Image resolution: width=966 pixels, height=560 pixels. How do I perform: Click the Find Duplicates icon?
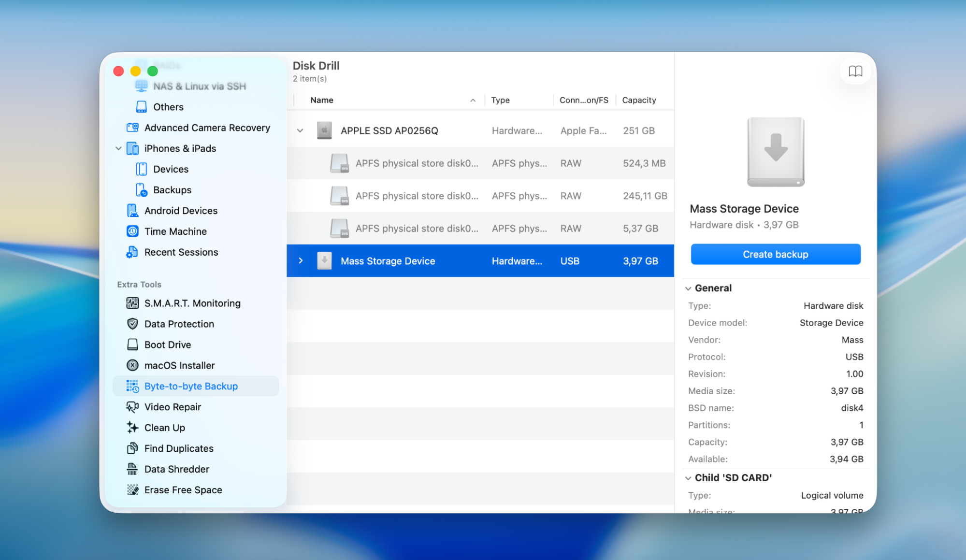pos(132,448)
